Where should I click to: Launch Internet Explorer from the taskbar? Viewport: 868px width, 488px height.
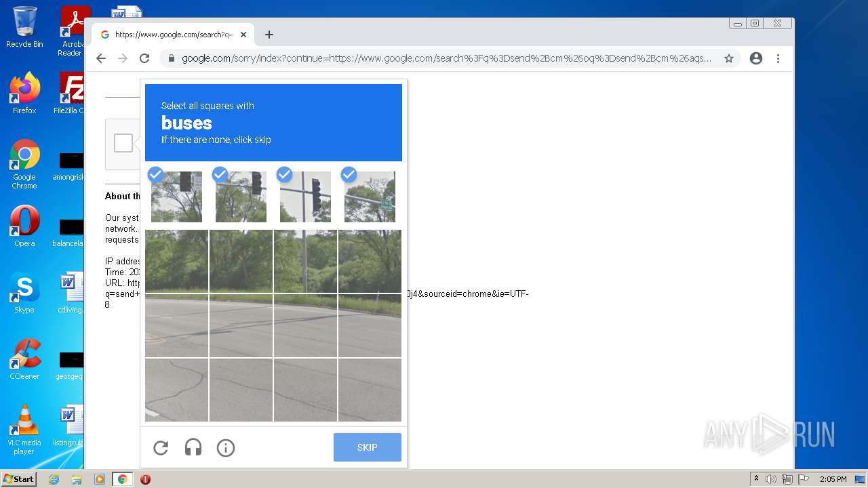pyautogui.click(x=54, y=479)
